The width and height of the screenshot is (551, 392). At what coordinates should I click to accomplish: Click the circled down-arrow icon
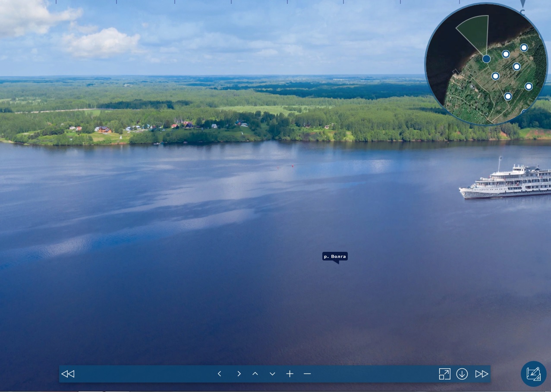(462, 374)
